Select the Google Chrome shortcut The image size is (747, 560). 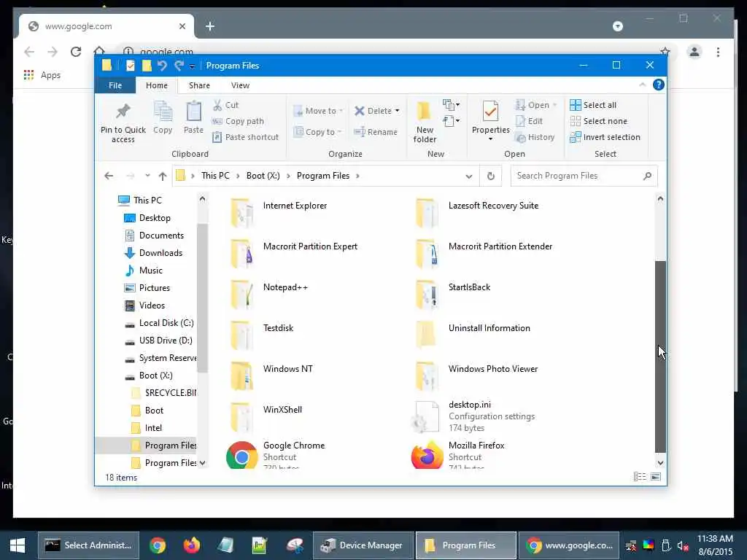pos(276,454)
